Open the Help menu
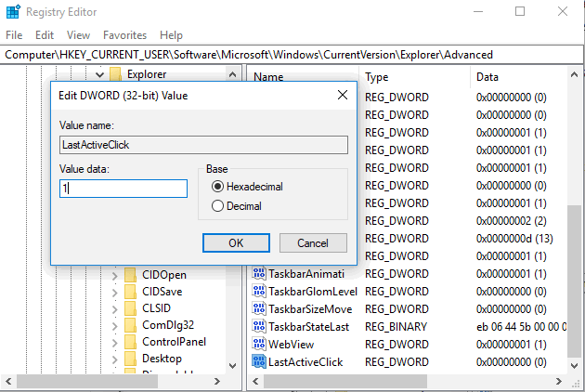The width and height of the screenshot is (585, 392). pos(171,35)
